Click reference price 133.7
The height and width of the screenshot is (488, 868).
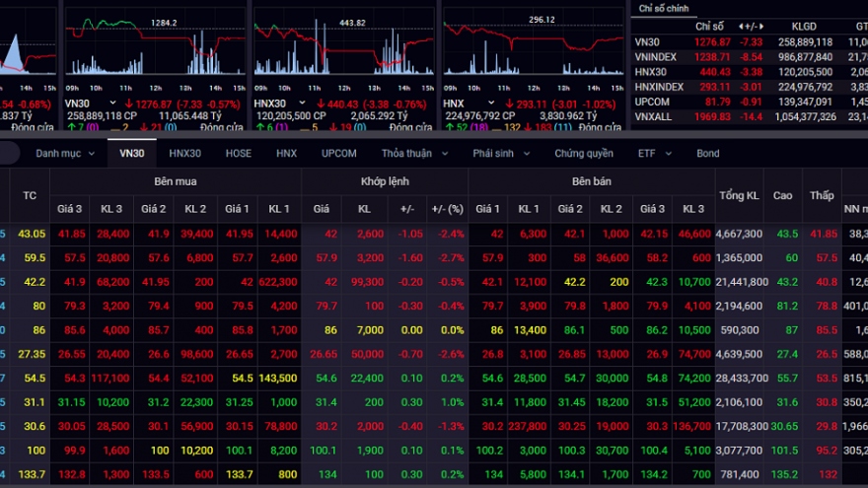point(32,474)
